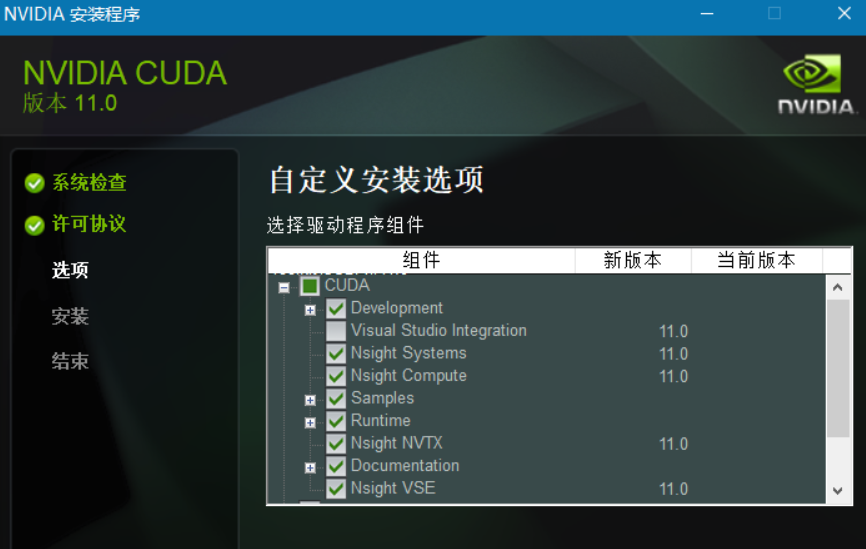Select the Runtime row label

(x=381, y=421)
